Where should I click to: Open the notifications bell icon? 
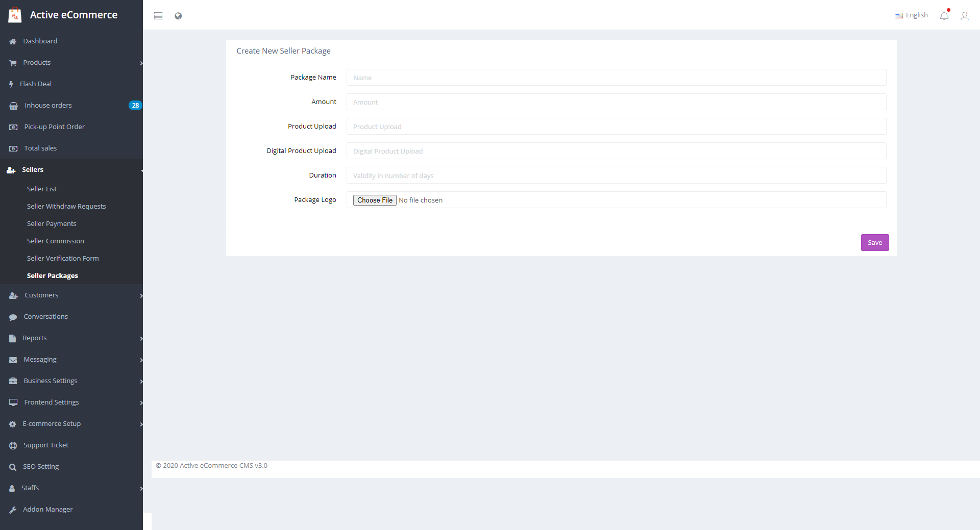pyautogui.click(x=944, y=16)
